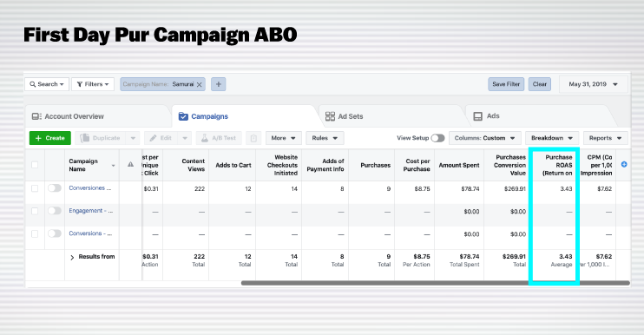Viewport: 644px width, 335px height.
Task: Open the More menu
Action: 284,138
